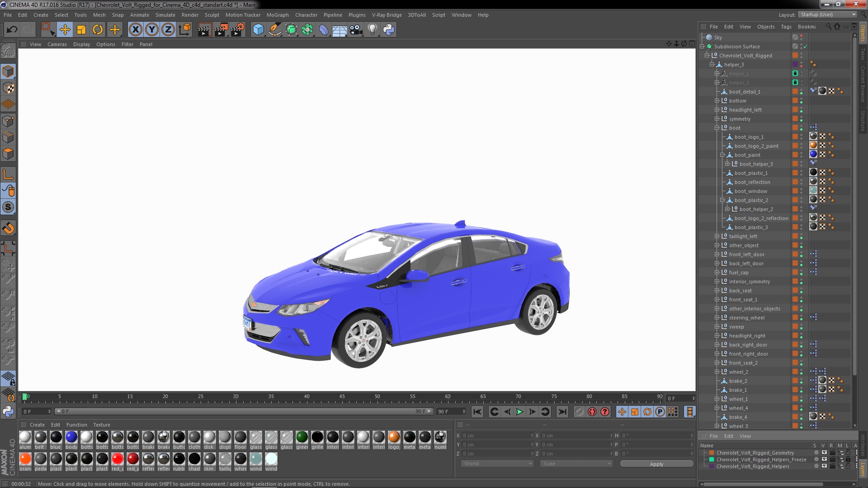This screenshot has height=488, width=868.
Task: Open the Takes side tab
Action: (863, 54)
